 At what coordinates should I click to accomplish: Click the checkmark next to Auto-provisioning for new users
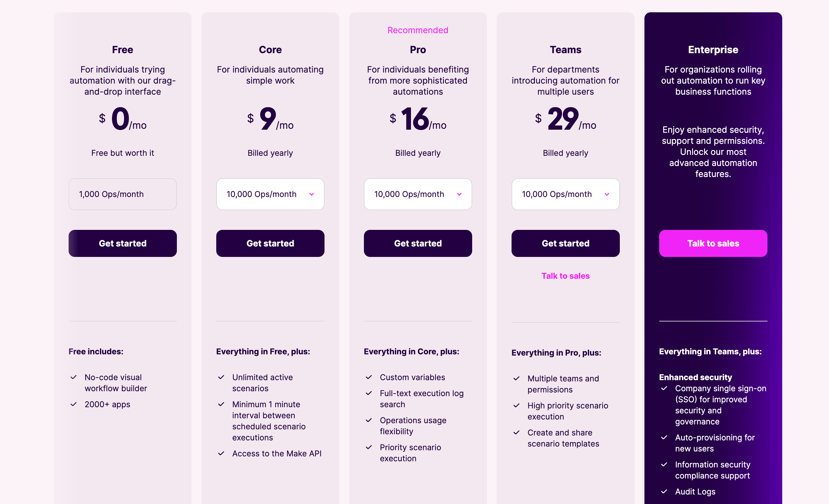664,438
